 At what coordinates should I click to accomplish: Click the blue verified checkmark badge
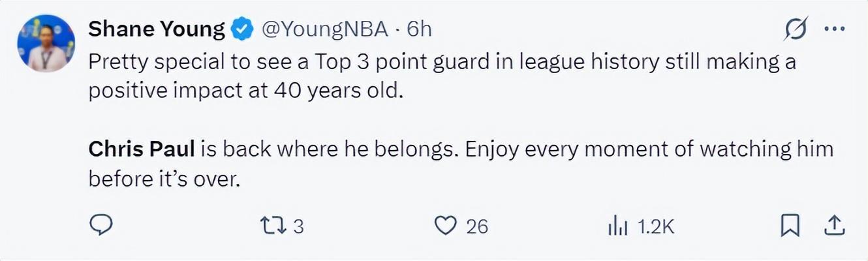tap(243, 29)
